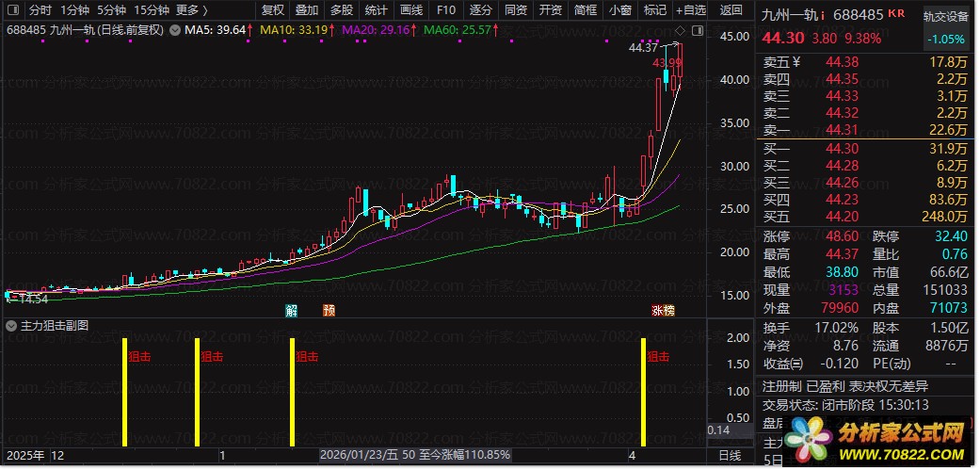
Task: Click the 涨榜 marker icon
Action: 663,311
